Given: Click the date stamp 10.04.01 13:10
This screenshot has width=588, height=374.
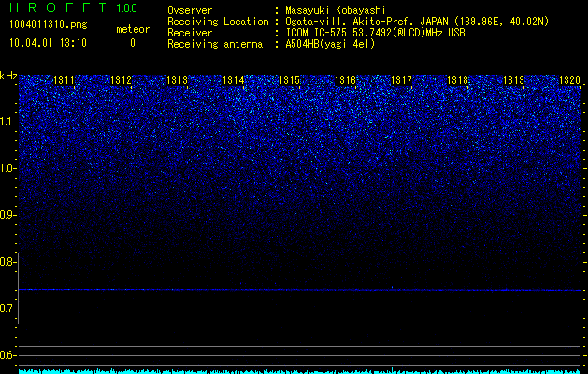Looking at the screenshot, I should pyautogui.click(x=48, y=43).
